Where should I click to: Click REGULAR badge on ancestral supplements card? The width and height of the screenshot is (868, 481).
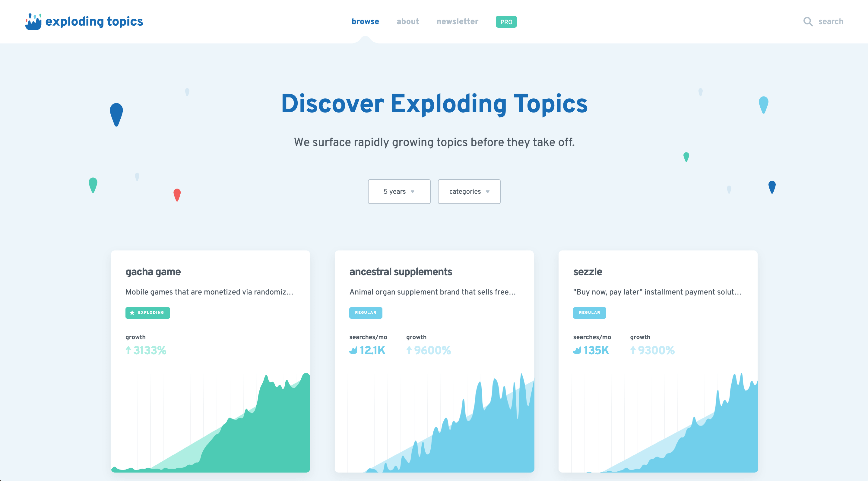(x=366, y=313)
